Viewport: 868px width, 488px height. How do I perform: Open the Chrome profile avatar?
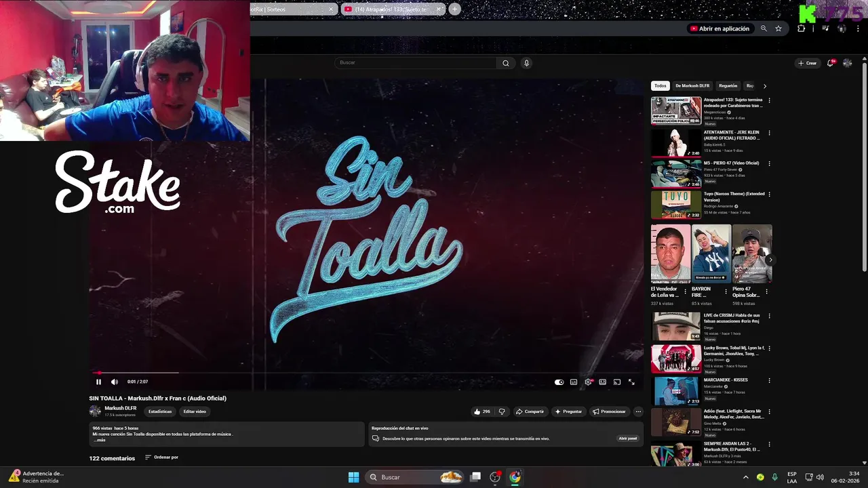click(x=842, y=28)
